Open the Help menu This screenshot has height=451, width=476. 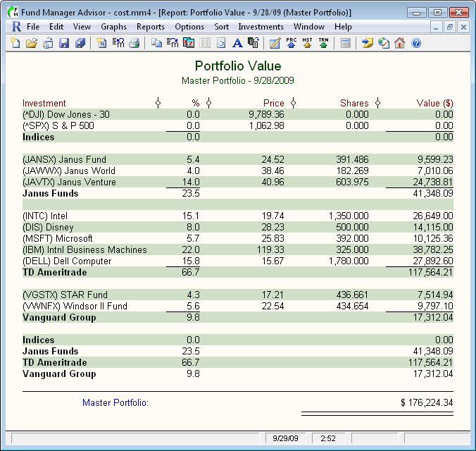(x=343, y=27)
